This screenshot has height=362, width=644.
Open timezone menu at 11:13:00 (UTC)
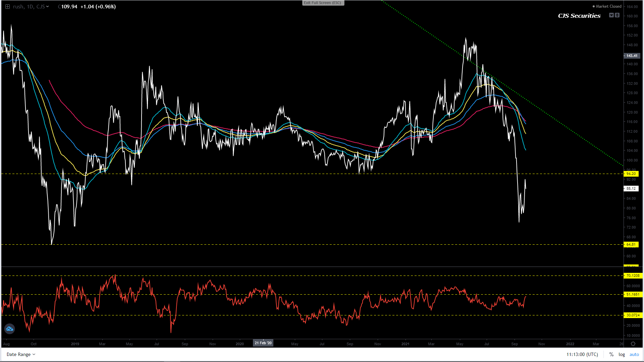(x=582, y=354)
